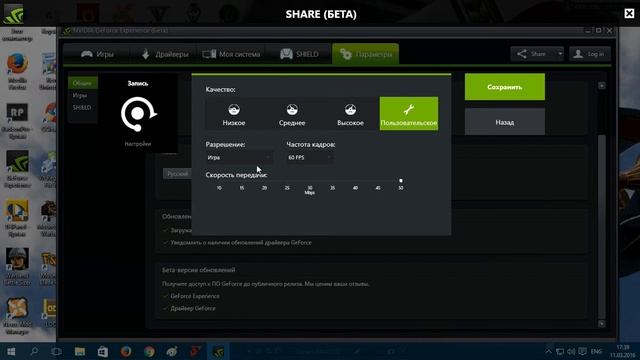The width and height of the screenshot is (640, 360).
Task: Click the Сохранить save button
Action: 504,87
